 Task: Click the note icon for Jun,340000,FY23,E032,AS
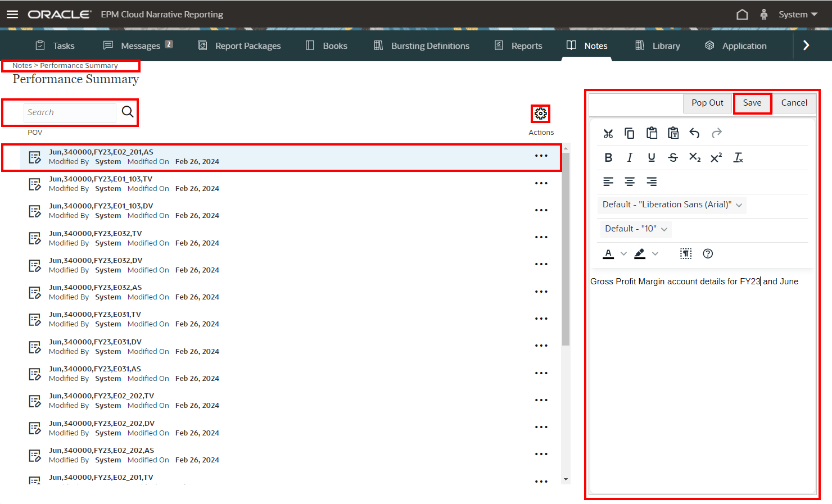click(x=35, y=293)
